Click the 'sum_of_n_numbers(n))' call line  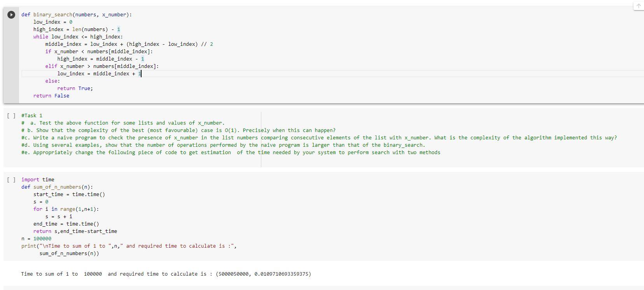pyautogui.click(x=69, y=254)
